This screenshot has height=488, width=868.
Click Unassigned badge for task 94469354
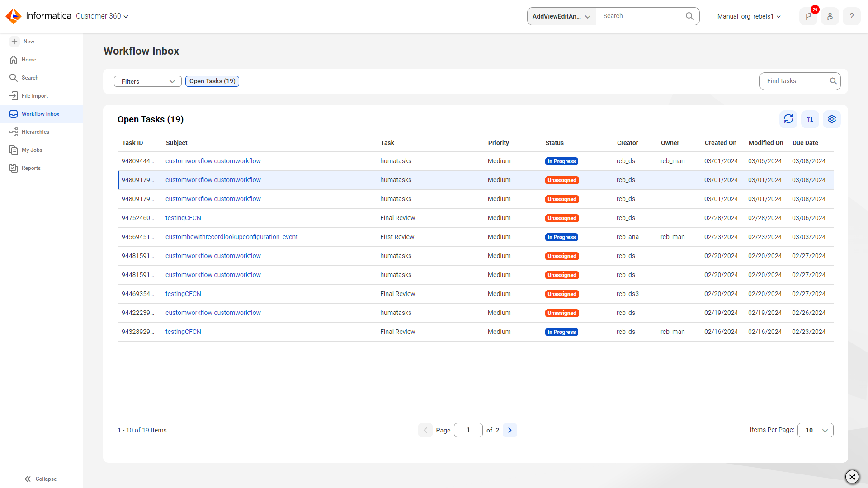tap(562, 294)
